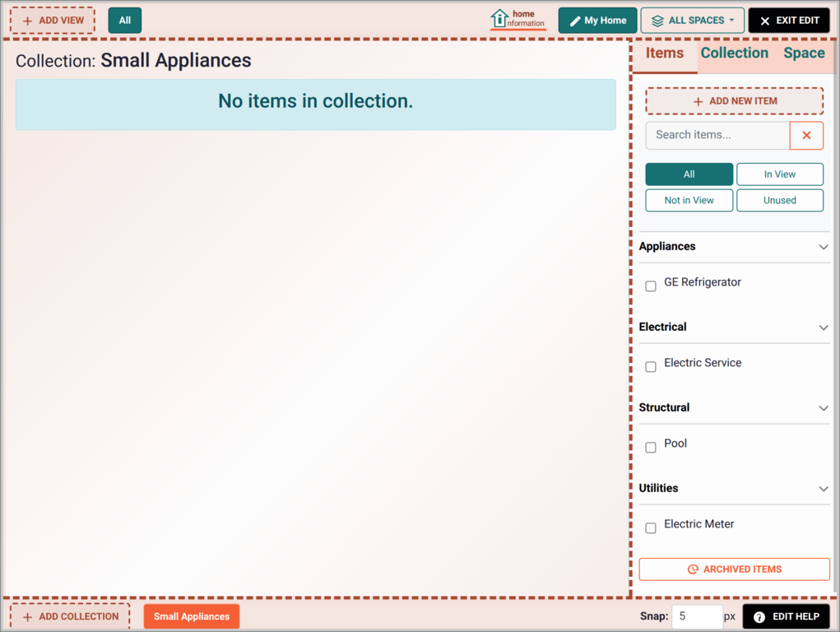Viewport: 840px width, 632px height.
Task: Open the ALL SPACES dropdown
Action: pyautogui.click(x=692, y=21)
